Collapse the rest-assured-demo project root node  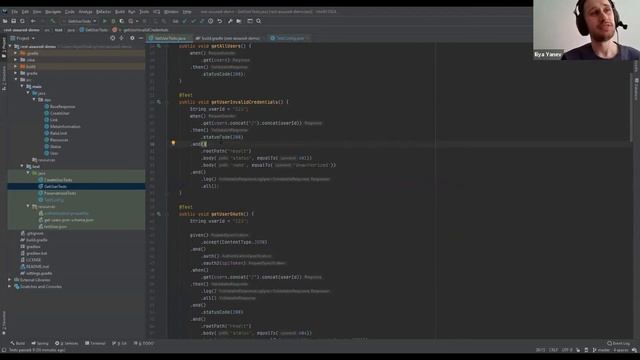pos(10,47)
